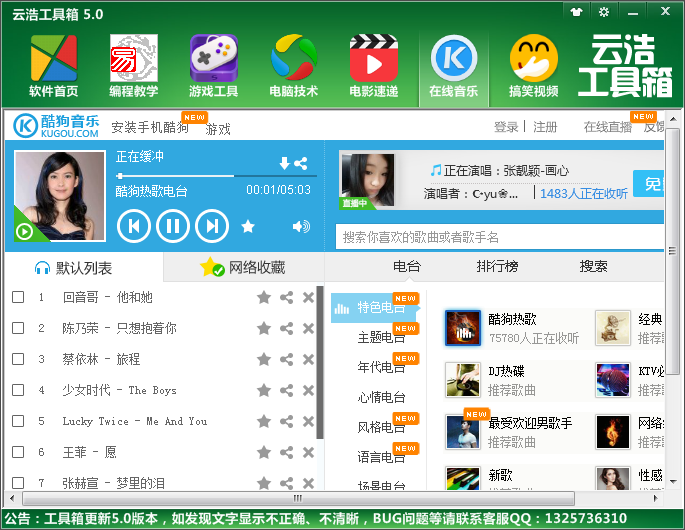Open the 排行榜 ranking tab
This screenshot has height=530, width=685.
click(x=498, y=266)
